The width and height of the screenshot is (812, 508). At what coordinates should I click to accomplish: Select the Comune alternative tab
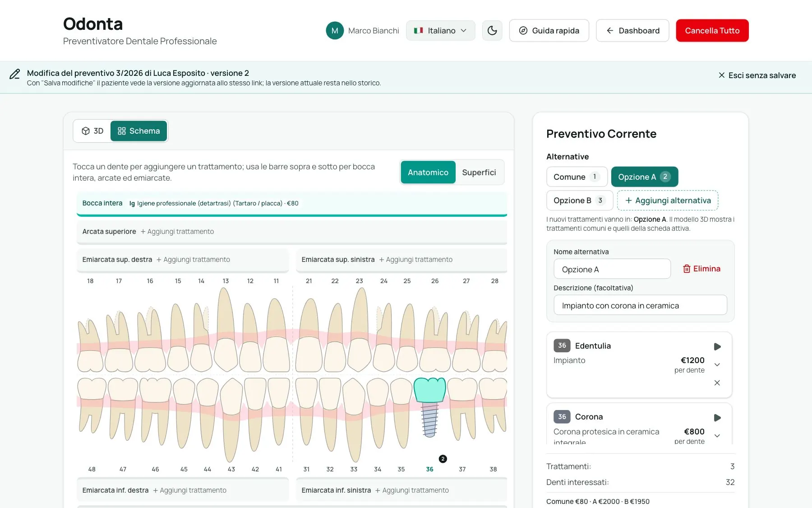pyautogui.click(x=577, y=177)
